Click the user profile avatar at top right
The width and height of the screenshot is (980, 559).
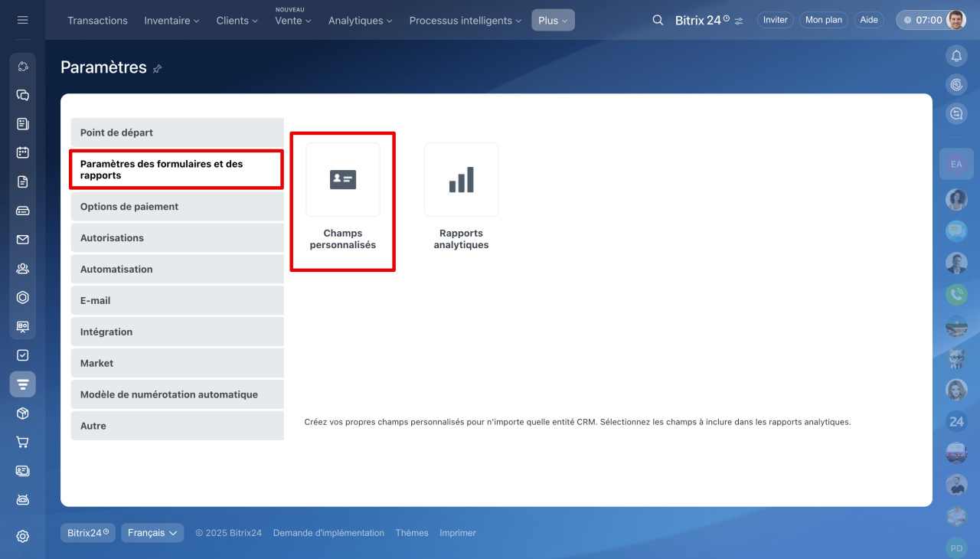955,20
